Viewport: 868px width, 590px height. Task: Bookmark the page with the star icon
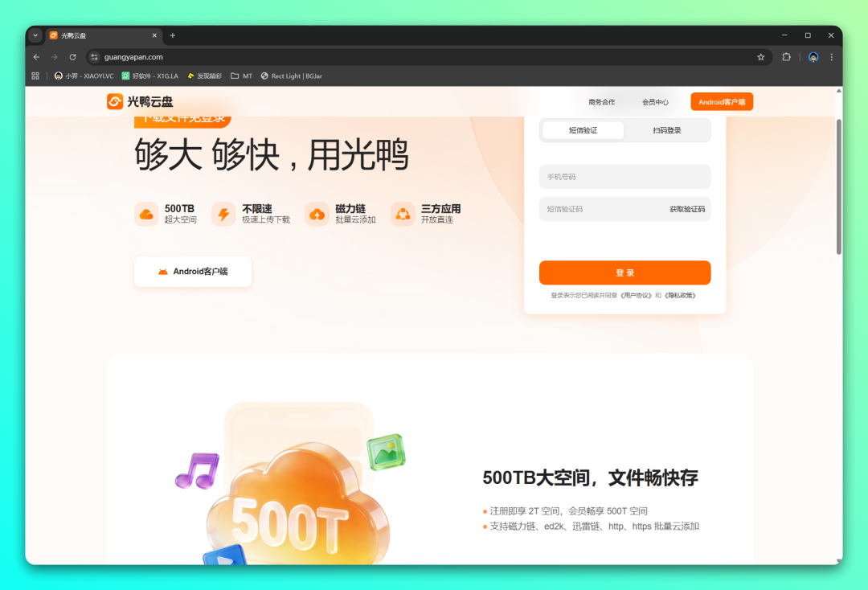(x=761, y=57)
